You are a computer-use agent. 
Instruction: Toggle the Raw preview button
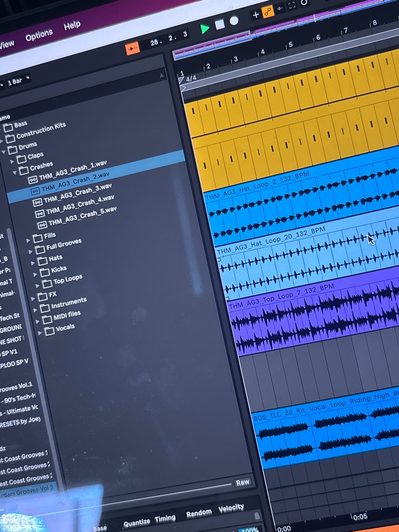point(242,482)
